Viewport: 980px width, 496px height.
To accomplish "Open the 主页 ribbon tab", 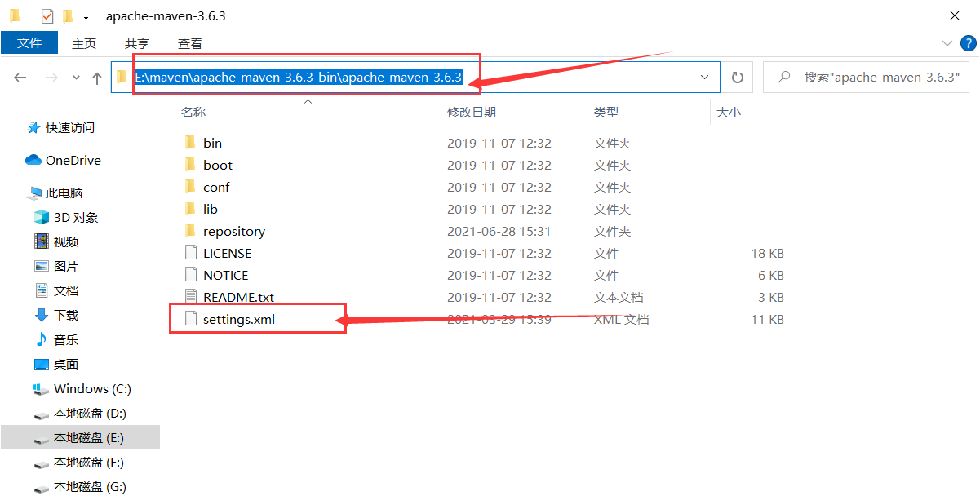I will pos(84,43).
